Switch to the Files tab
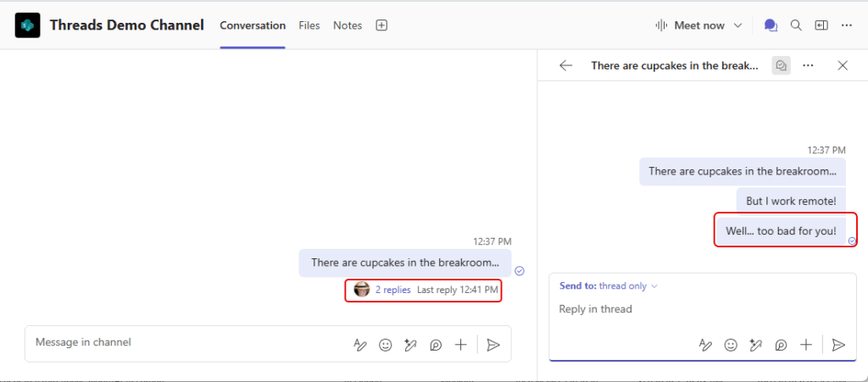Screen dimensions: 868x382 (309, 25)
